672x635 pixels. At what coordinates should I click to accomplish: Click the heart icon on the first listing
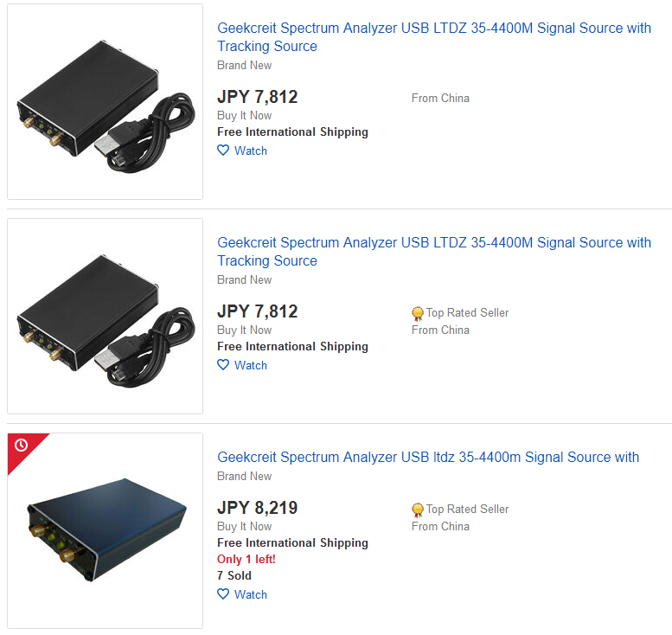point(223,151)
